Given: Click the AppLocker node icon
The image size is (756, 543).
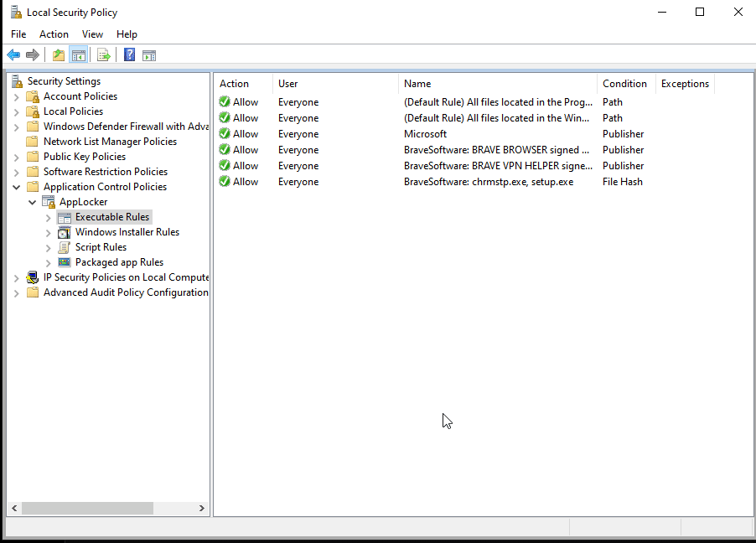Looking at the screenshot, I should tap(49, 202).
